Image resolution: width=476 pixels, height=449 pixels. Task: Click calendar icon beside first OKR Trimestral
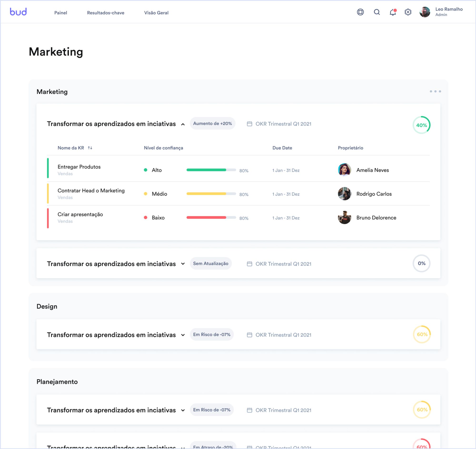(249, 124)
